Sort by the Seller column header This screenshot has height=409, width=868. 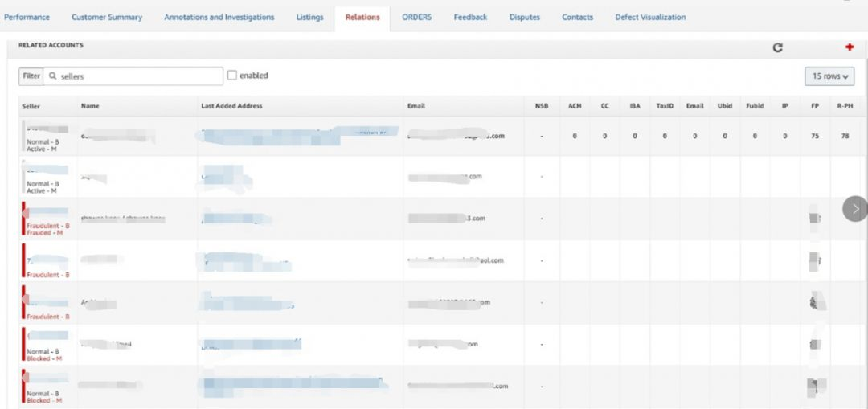(x=31, y=106)
